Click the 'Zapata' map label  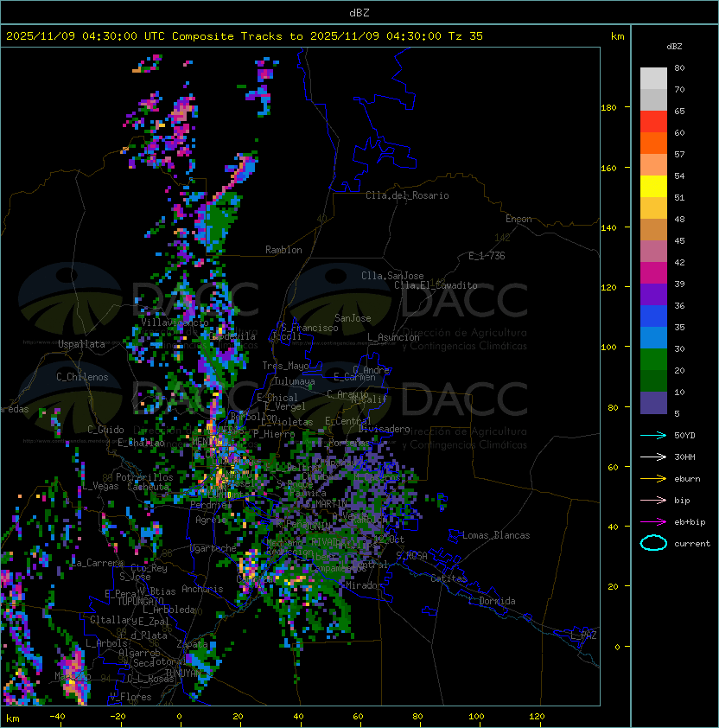[192, 644]
